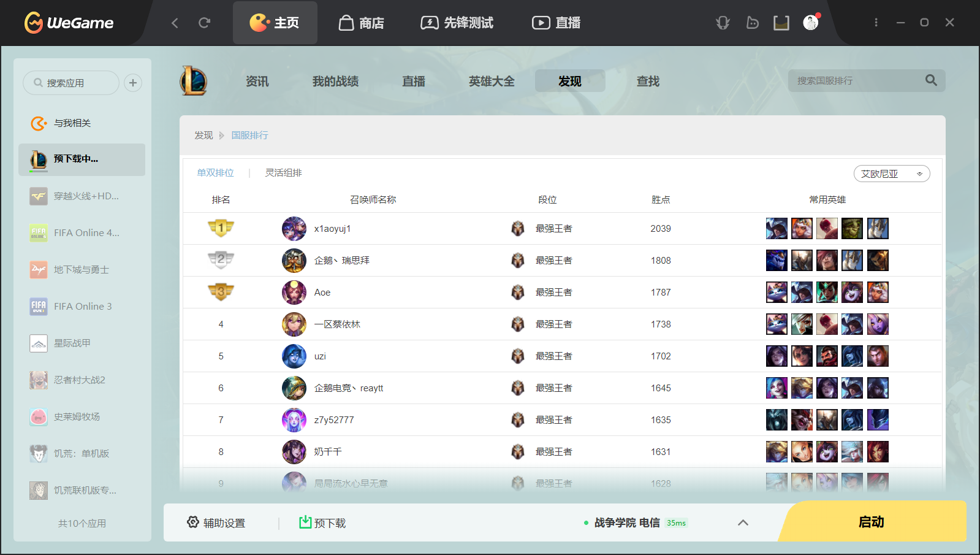Select 星际战甲 in the sidebar

click(x=82, y=343)
